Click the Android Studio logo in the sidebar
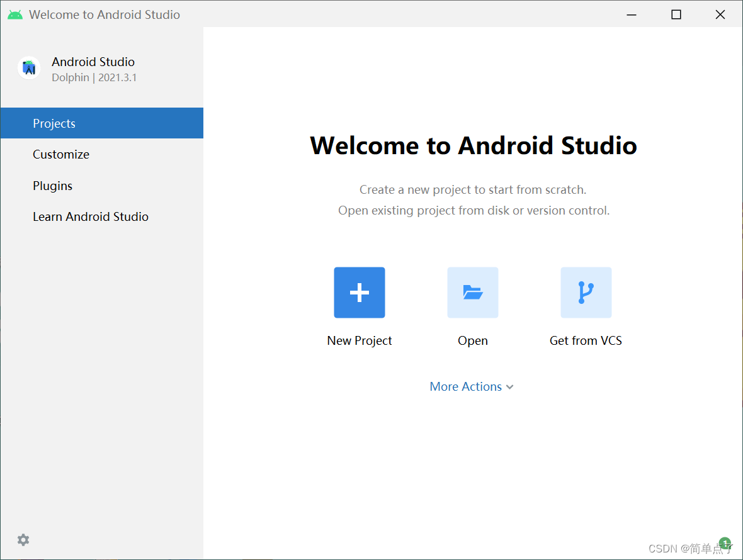This screenshot has width=743, height=560. point(29,68)
